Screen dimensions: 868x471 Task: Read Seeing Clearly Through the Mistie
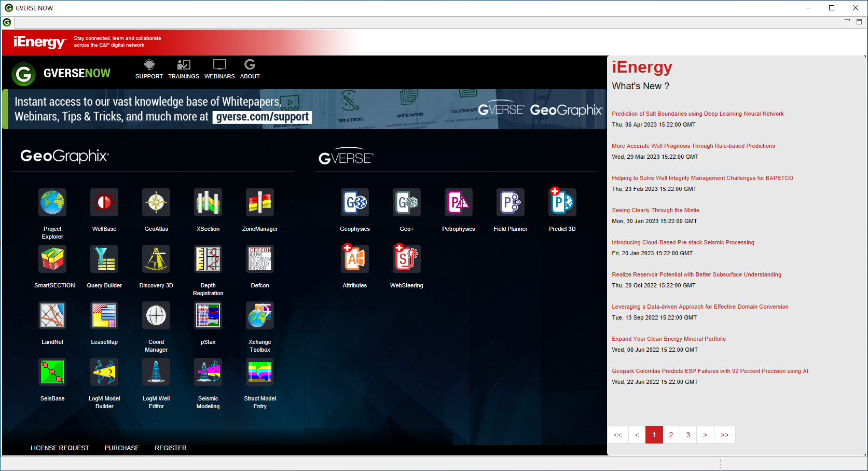pos(655,210)
